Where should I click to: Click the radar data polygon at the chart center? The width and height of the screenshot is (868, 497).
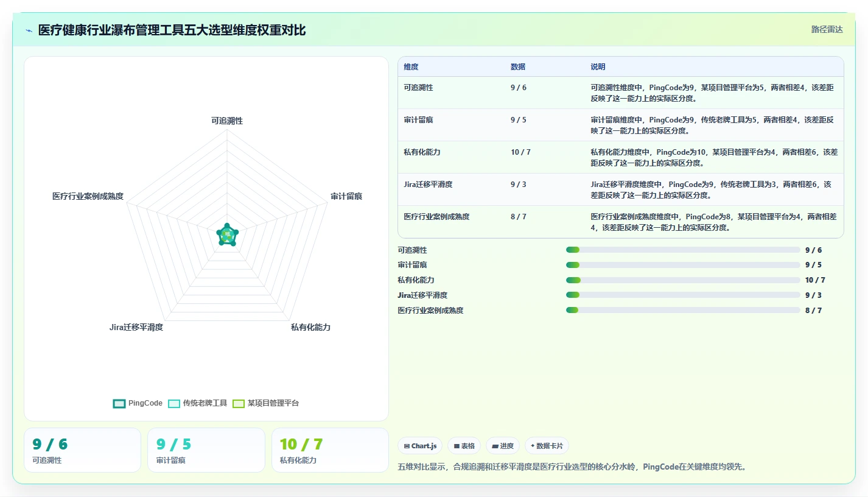[x=227, y=235]
